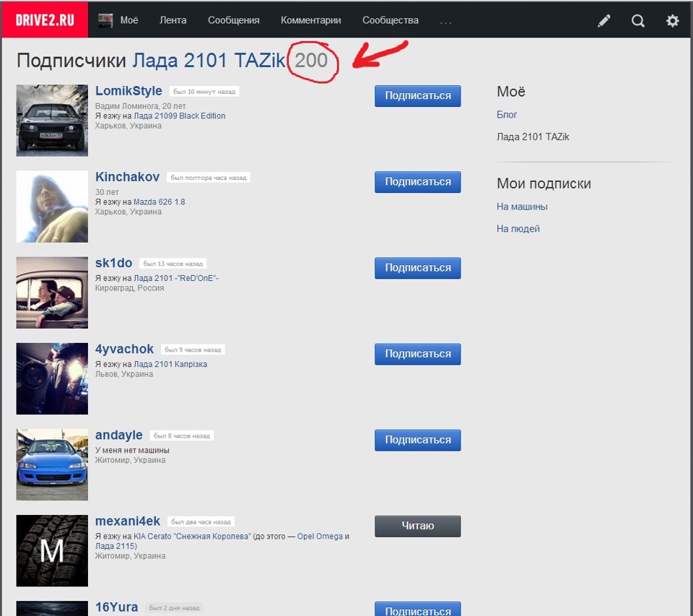
Task: Open the Лада 2101 -"ReD'OnE"- car link
Action: [x=176, y=278]
